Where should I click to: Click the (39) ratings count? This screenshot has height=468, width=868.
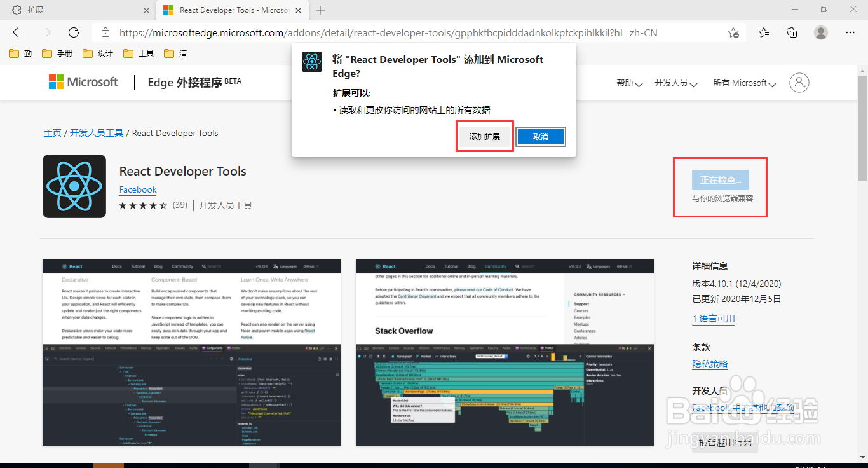tap(180, 205)
